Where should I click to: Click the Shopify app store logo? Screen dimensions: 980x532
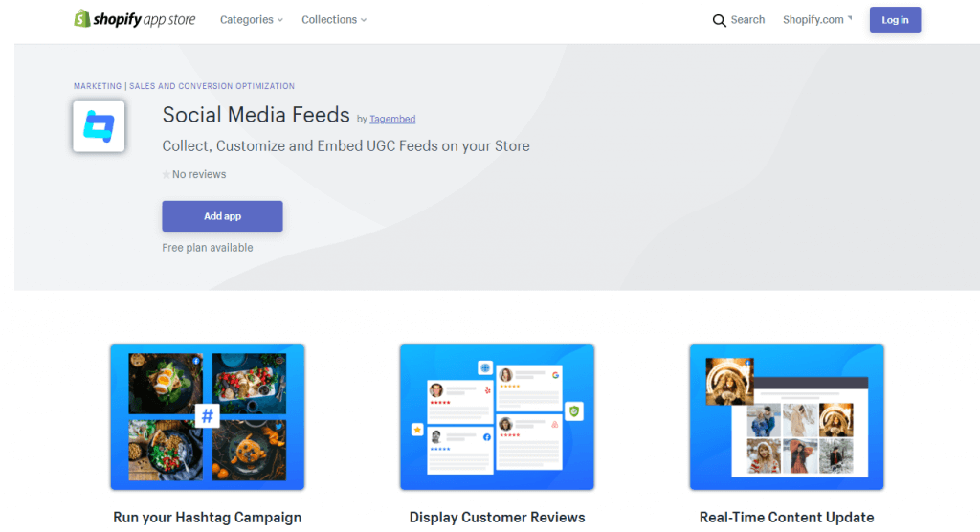point(134,19)
